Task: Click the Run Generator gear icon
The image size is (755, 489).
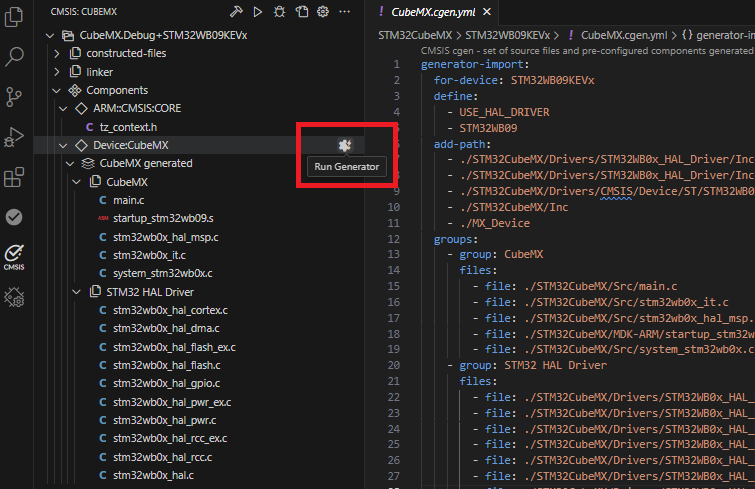Action: [343, 145]
